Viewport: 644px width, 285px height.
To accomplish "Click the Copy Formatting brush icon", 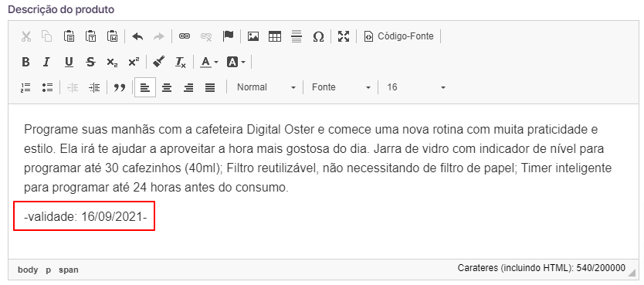I will (158, 62).
